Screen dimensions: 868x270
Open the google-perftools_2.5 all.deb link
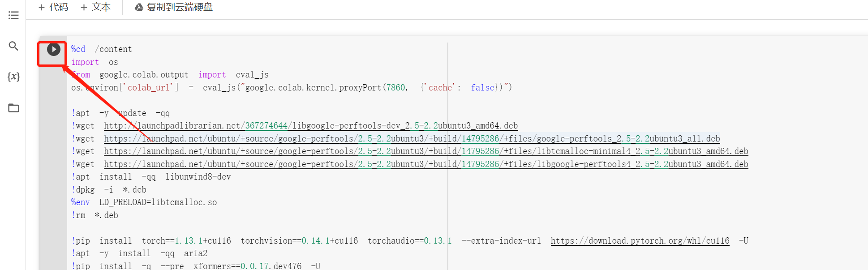point(412,139)
